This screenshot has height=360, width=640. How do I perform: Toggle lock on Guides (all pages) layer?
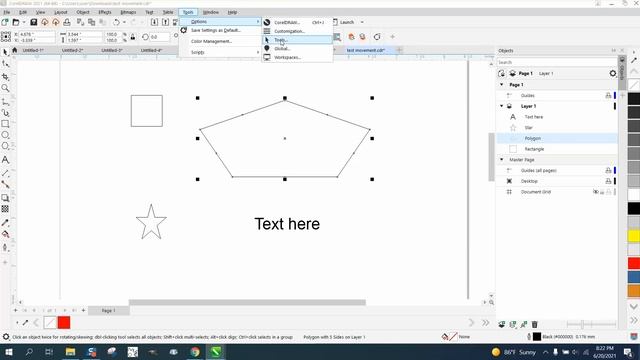(x=608, y=170)
